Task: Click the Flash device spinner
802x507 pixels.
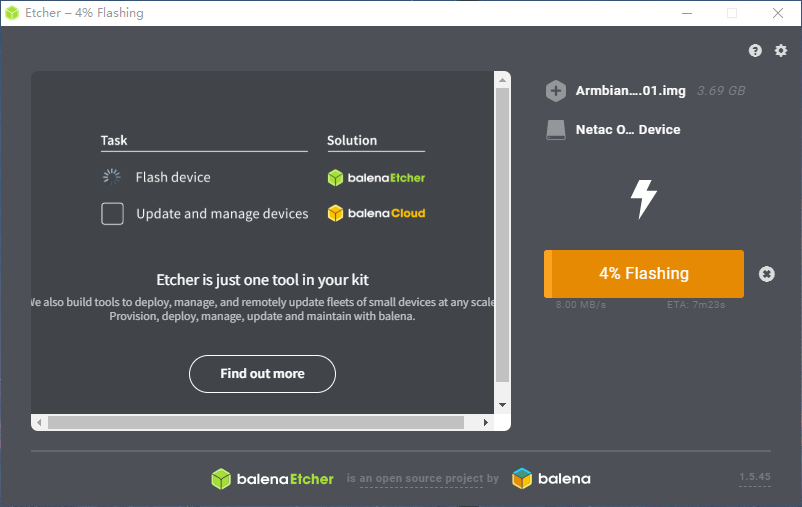Action: click(x=112, y=177)
